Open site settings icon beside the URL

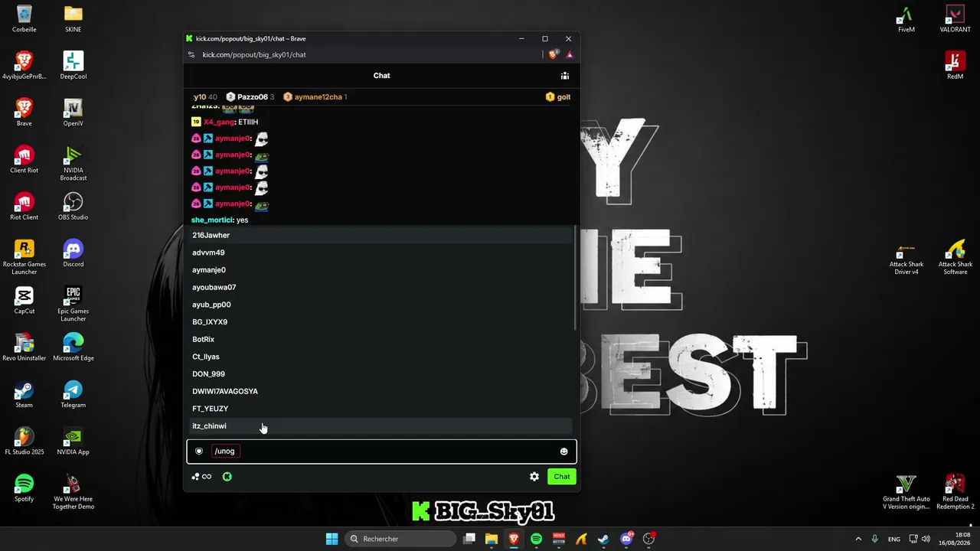[x=191, y=55]
